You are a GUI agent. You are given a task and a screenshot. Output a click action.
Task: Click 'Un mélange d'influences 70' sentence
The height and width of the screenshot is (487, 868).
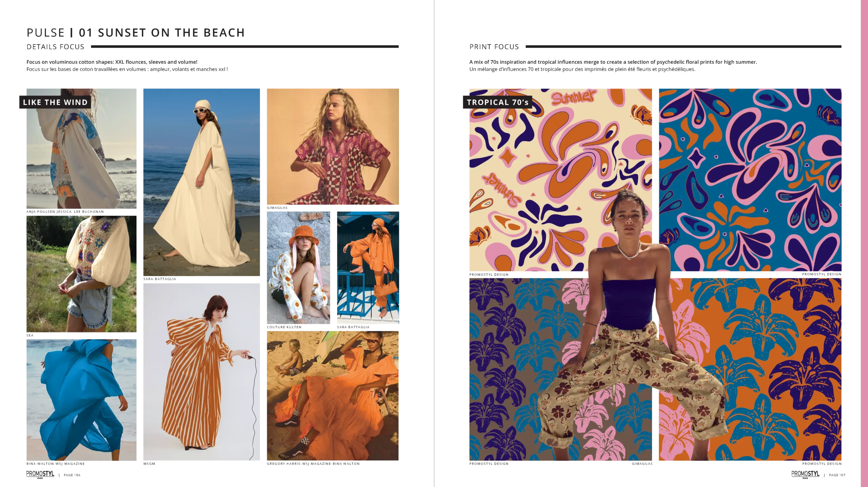pos(582,69)
